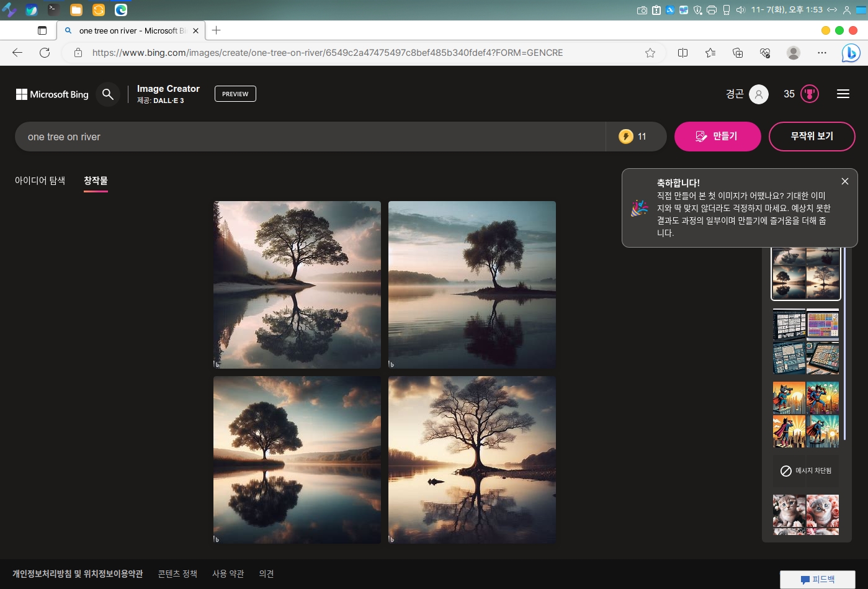Open the bare-branch tree image
The image size is (868, 589).
pyautogui.click(x=472, y=459)
